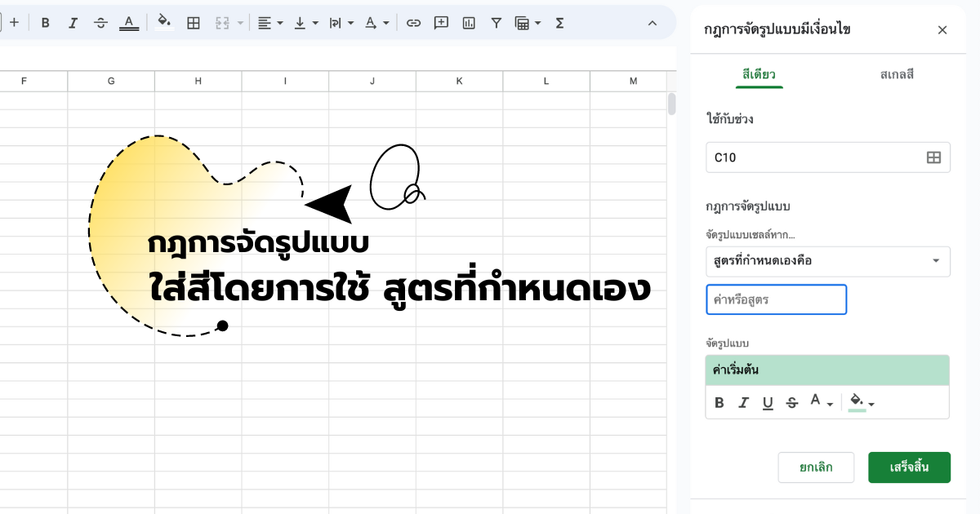
Task: Click the spreadsheet vertical scrollbar thumb
Action: [x=672, y=104]
